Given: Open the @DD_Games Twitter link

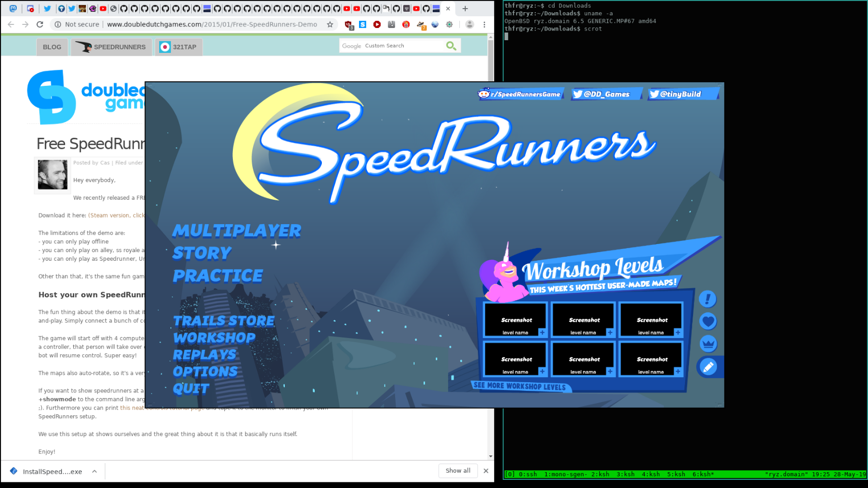Looking at the screenshot, I should [606, 94].
